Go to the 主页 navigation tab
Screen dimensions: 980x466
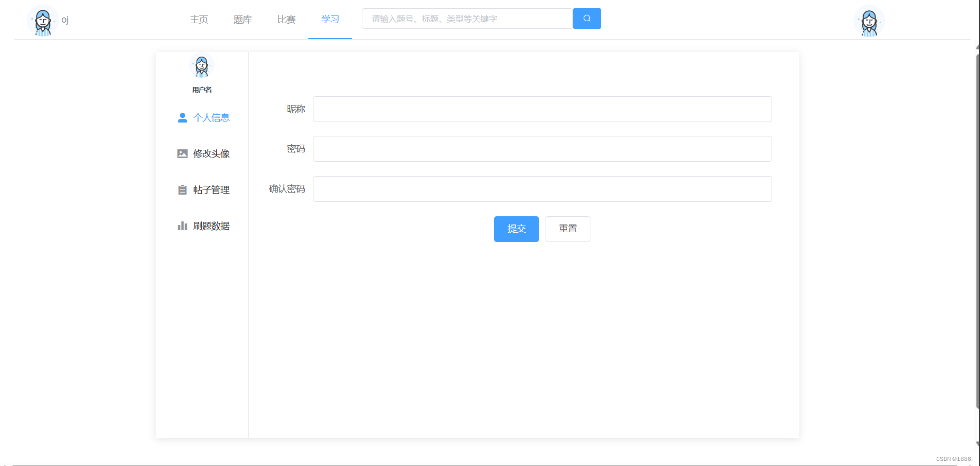click(x=199, y=20)
